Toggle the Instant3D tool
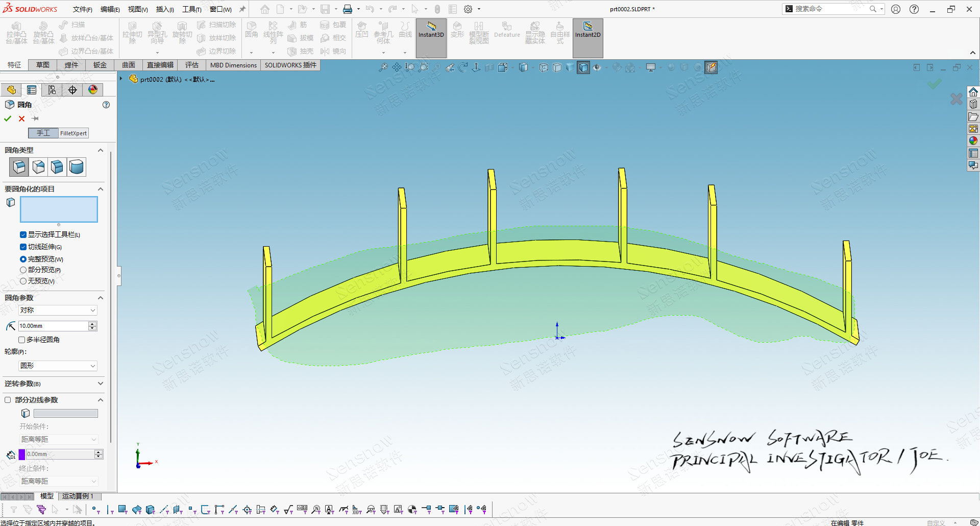The image size is (980, 526). pos(431,31)
